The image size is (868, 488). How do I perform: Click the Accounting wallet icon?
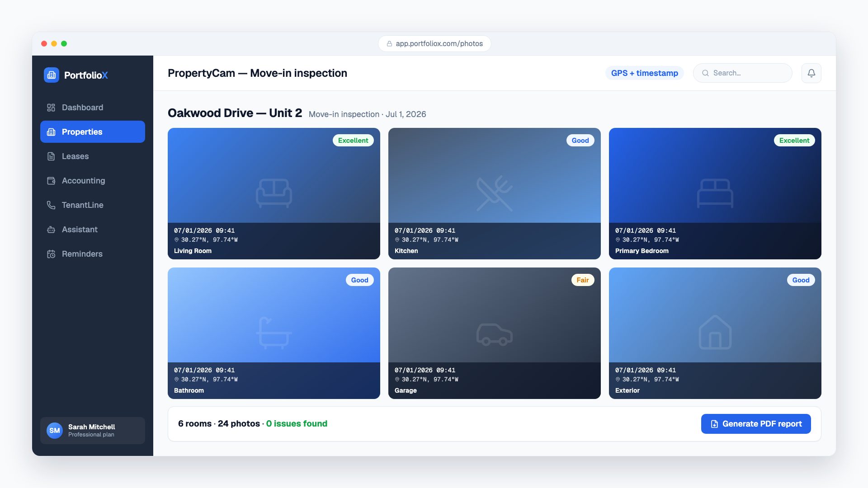click(51, 181)
